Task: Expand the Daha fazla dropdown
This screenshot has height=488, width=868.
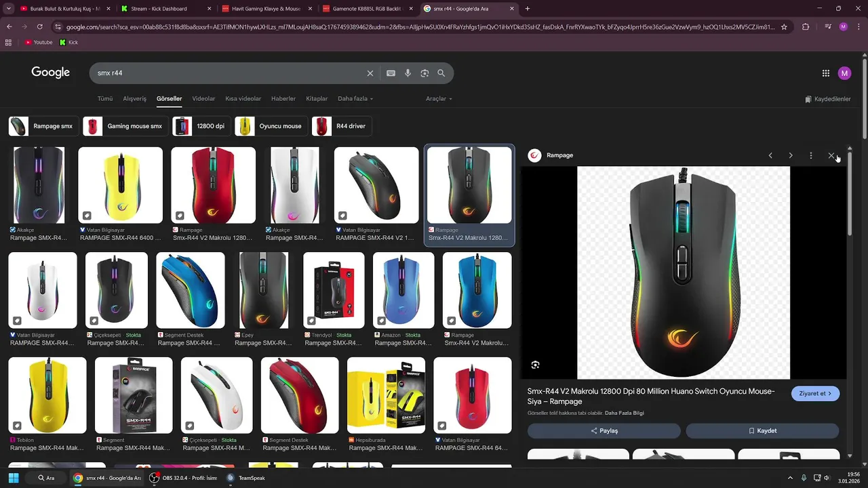Action: tap(355, 99)
